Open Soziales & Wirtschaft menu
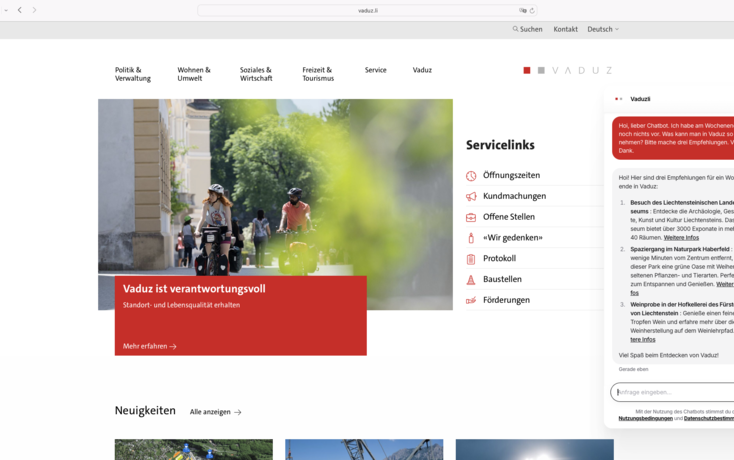This screenshot has width=734, height=460. click(x=256, y=74)
